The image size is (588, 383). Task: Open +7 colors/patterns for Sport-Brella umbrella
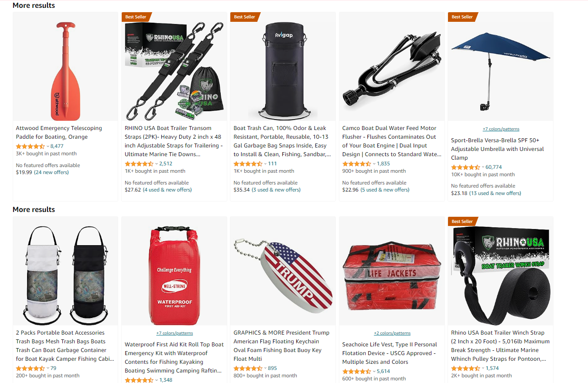[x=501, y=129]
